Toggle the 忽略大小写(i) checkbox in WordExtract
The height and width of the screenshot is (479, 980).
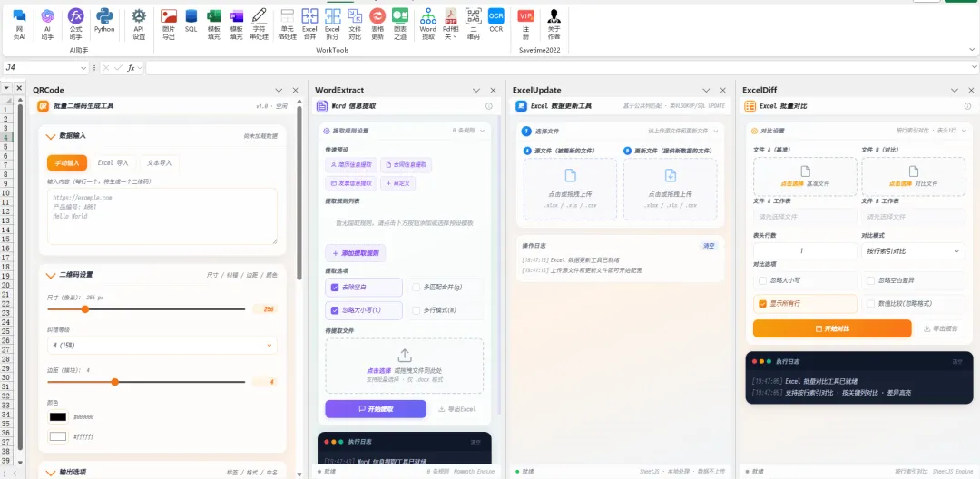click(x=335, y=309)
